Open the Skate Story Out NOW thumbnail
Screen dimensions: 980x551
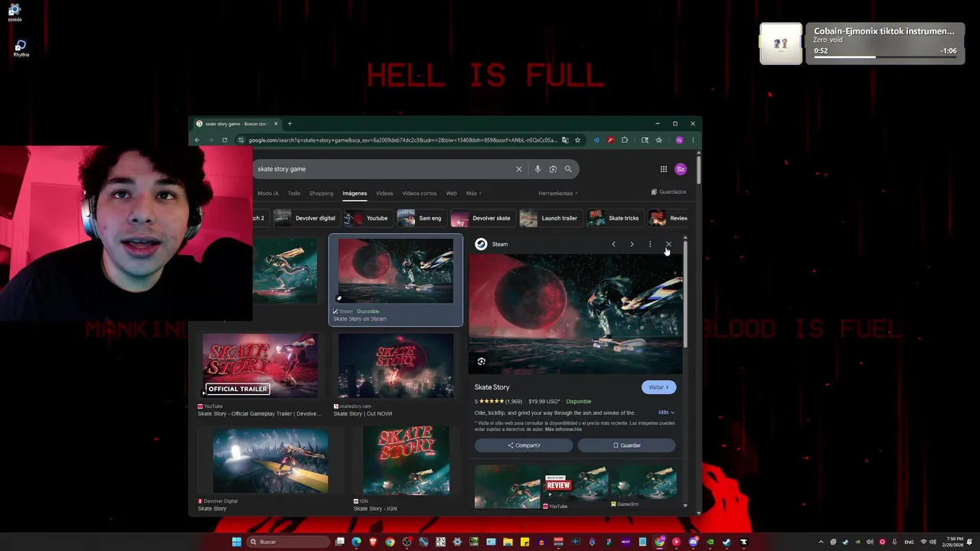pyautogui.click(x=396, y=366)
